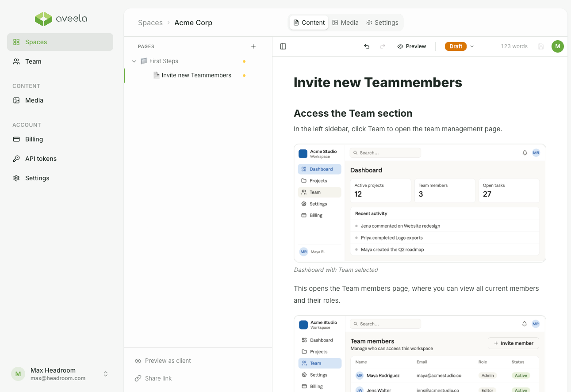Click the Invite new Teammembers heading
This screenshot has height=392, width=571.
pos(378,83)
